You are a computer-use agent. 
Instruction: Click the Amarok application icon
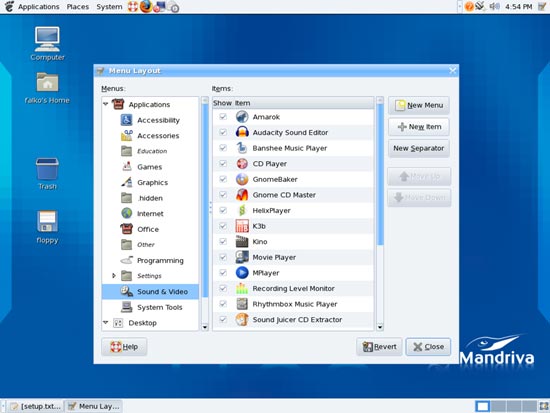242,117
